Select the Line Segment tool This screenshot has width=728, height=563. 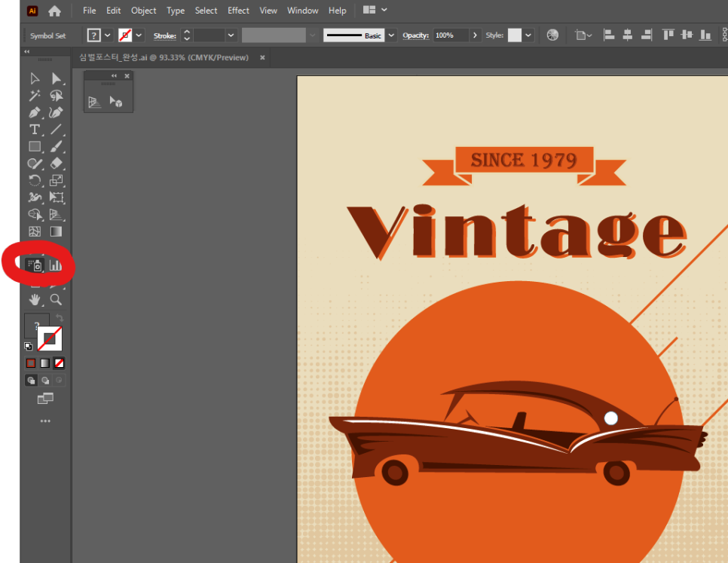(57, 130)
